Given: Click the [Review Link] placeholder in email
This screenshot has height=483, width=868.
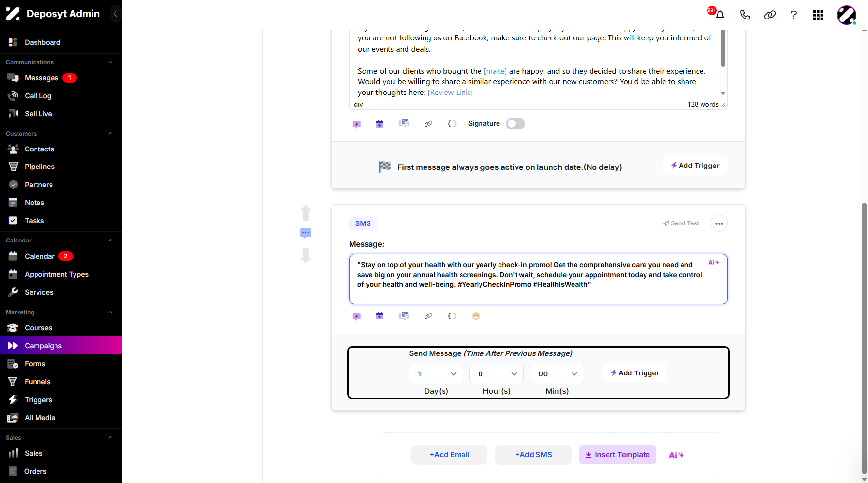Looking at the screenshot, I should [450, 93].
